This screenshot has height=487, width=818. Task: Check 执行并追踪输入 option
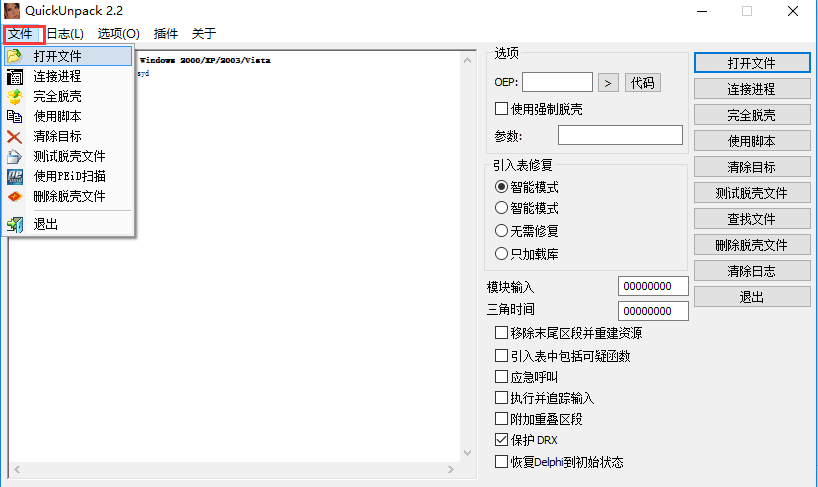click(x=501, y=398)
